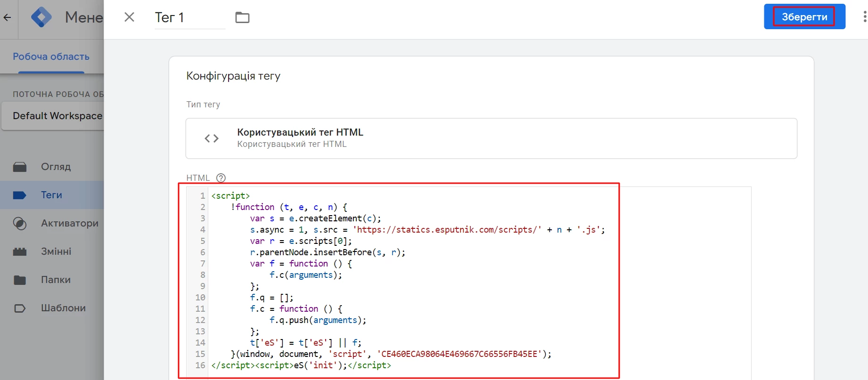868x380 pixels.
Task: Click the Змінні variables icon
Action: 20,251
